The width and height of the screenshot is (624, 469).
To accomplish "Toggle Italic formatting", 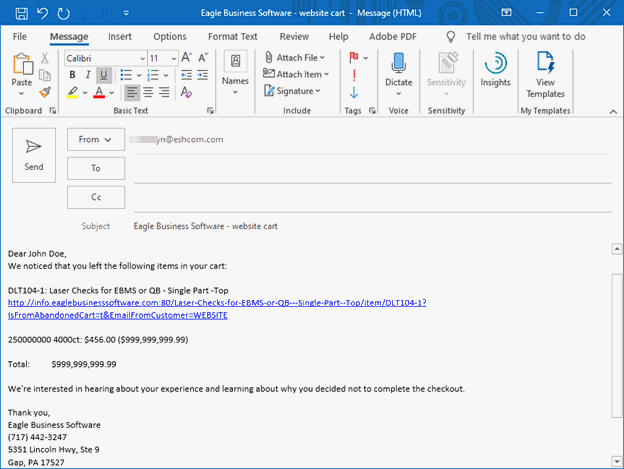I will [x=88, y=75].
